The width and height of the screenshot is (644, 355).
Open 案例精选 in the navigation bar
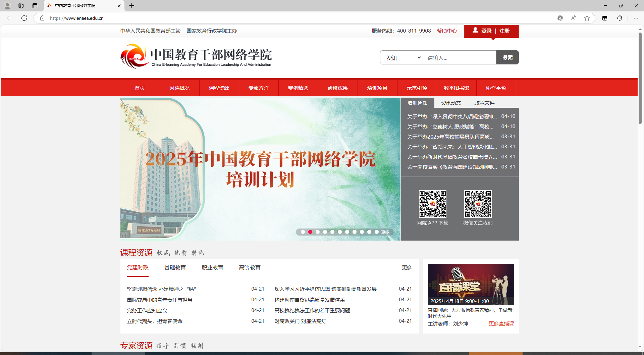click(298, 88)
